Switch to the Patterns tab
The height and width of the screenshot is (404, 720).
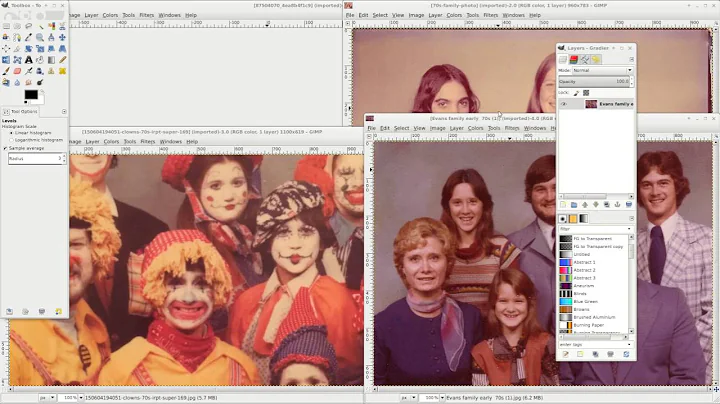pyautogui.click(x=573, y=219)
